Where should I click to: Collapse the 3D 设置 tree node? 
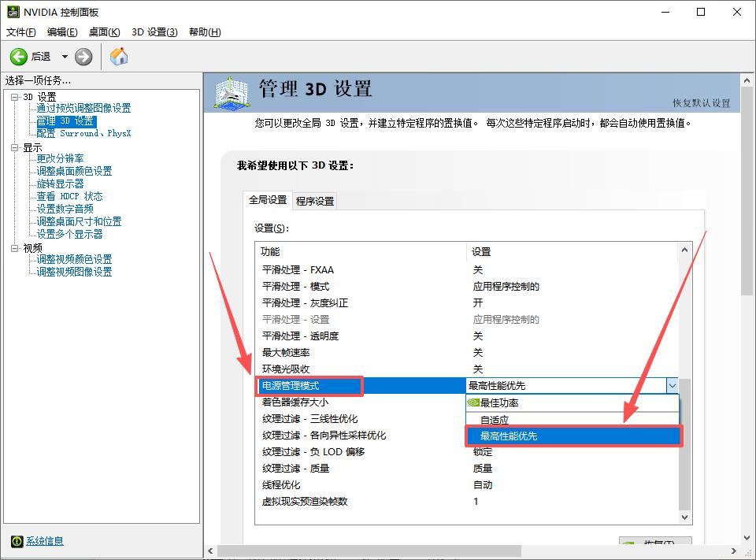click(14, 97)
